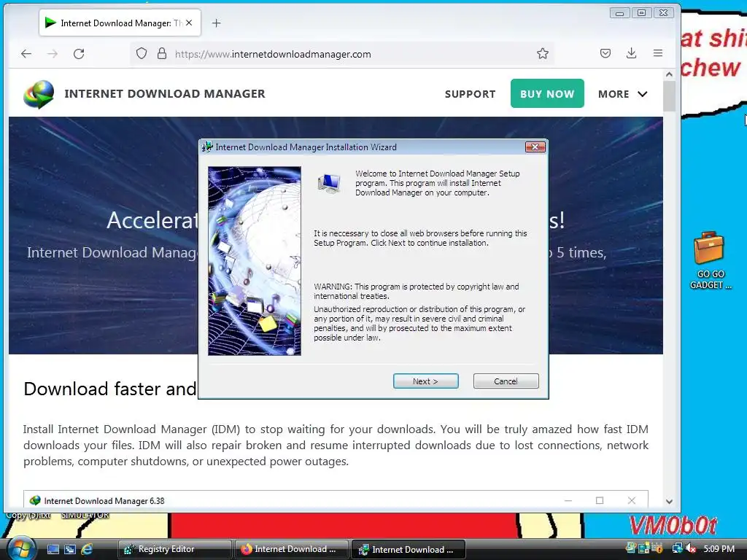Close the Internet Download Manager tab
Screen dimensions: 747x560
click(x=189, y=23)
